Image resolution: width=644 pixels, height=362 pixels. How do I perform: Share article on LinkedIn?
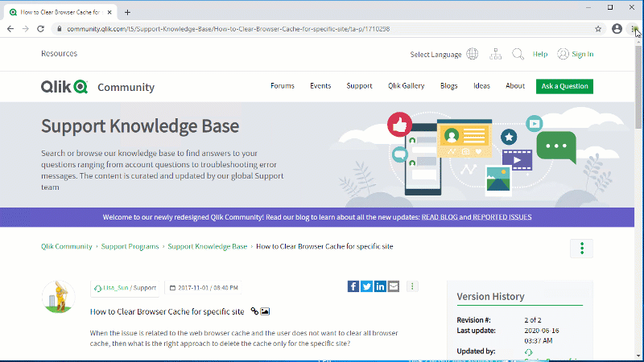380,286
